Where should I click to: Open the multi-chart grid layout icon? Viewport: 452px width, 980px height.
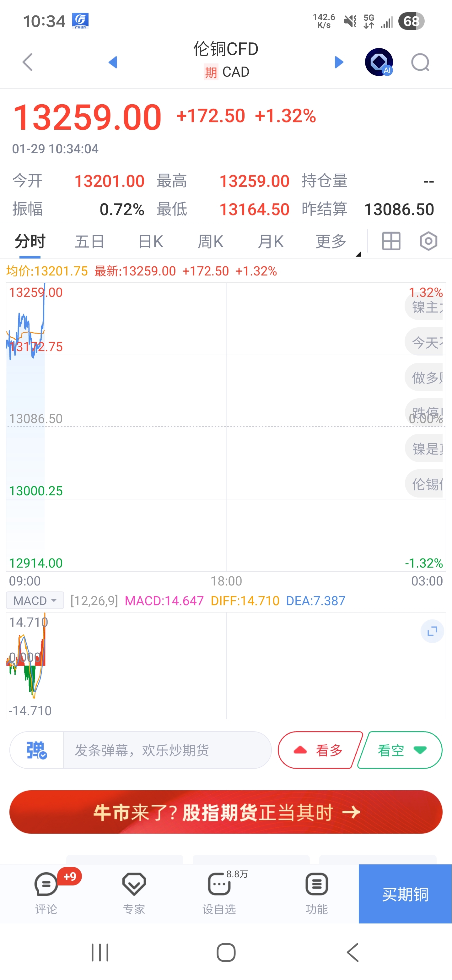point(391,241)
